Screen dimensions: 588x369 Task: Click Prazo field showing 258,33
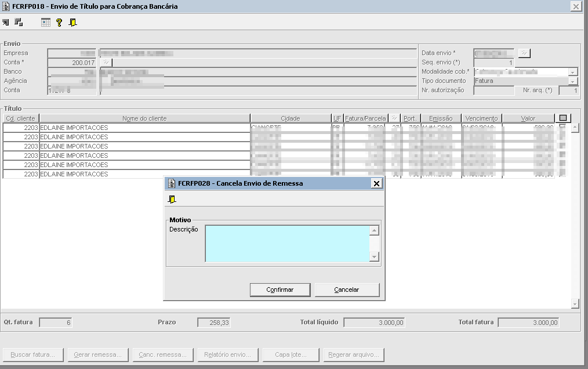click(x=214, y=323)
